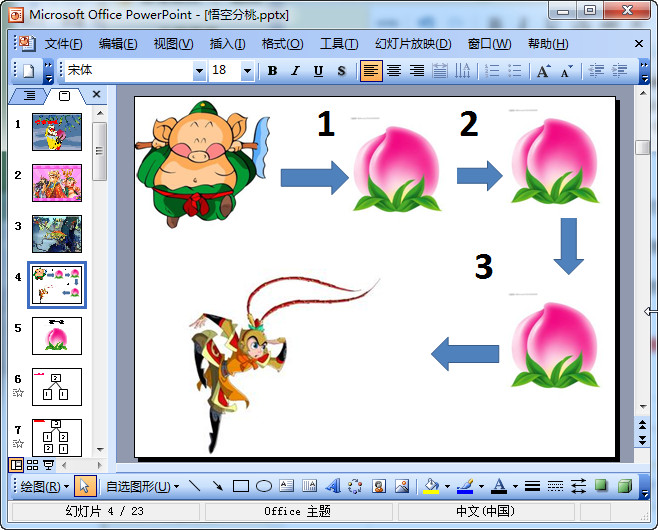Open the 文件(F) menu

(63, 44)
